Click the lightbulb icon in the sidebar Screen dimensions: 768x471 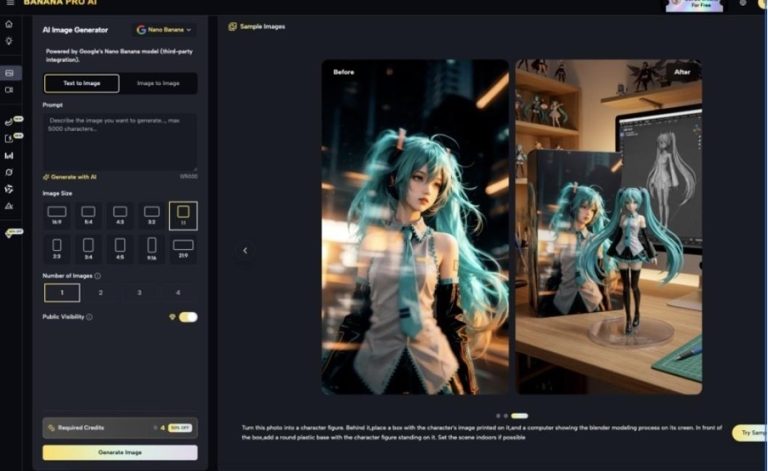[9, 40]
